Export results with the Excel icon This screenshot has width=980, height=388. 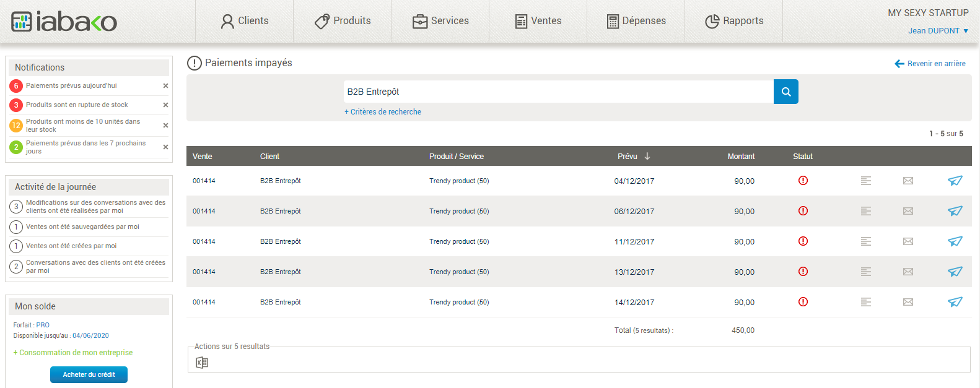(x=202, y=363)
